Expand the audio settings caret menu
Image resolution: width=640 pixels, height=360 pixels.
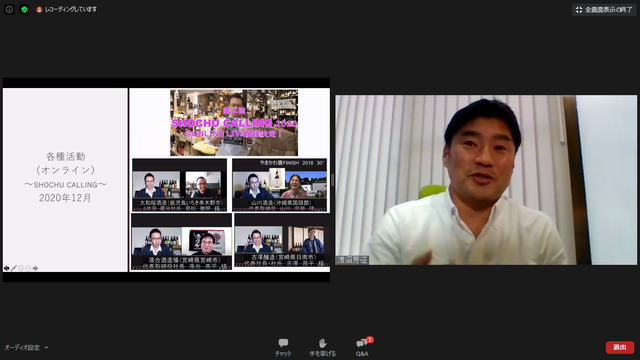tap(46, 347)
